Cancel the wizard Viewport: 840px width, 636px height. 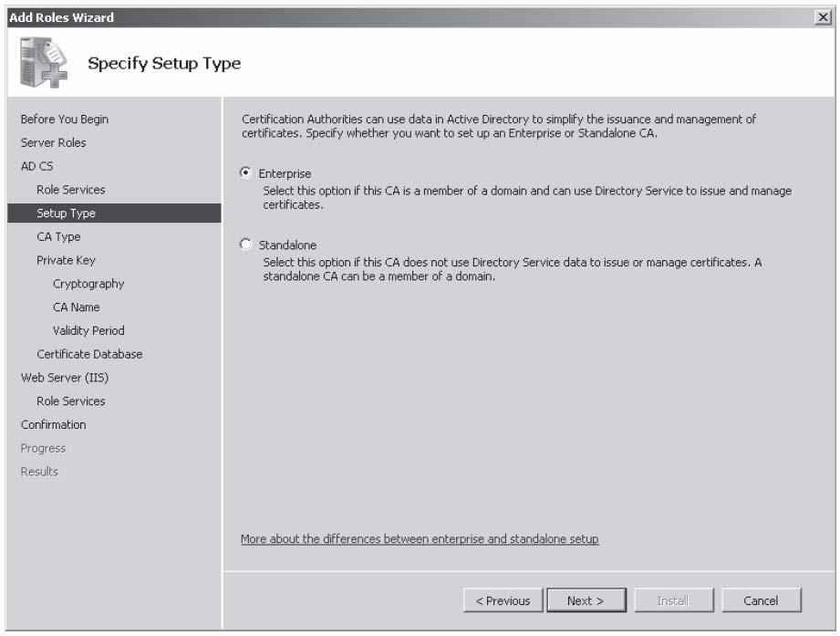coord(761,600)
